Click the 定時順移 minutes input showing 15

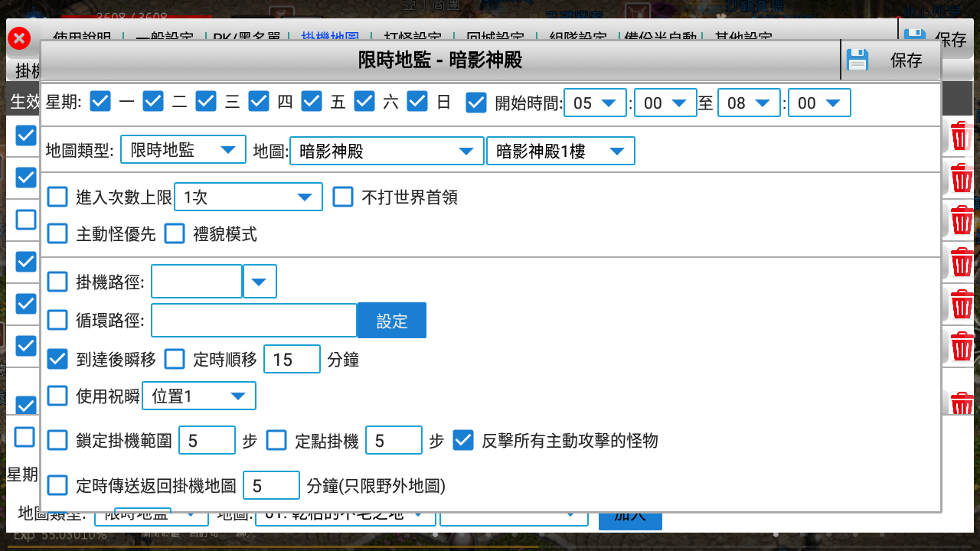[292, 359]
